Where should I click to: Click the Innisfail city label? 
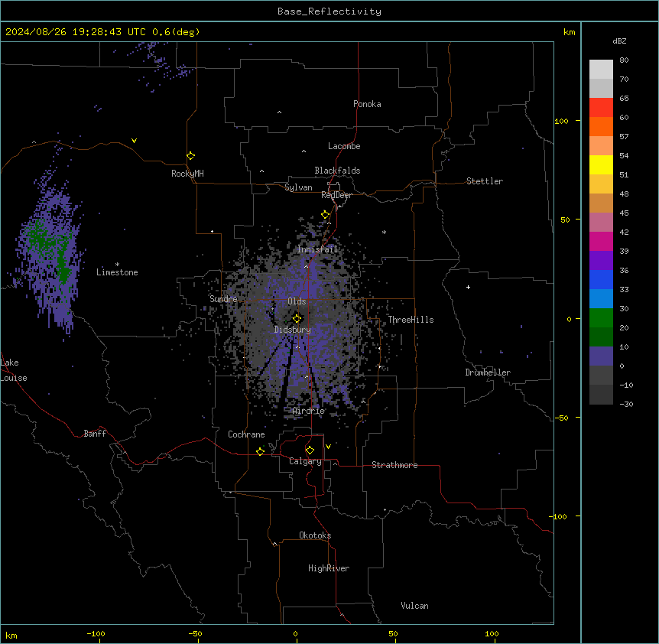pos(317,249)
